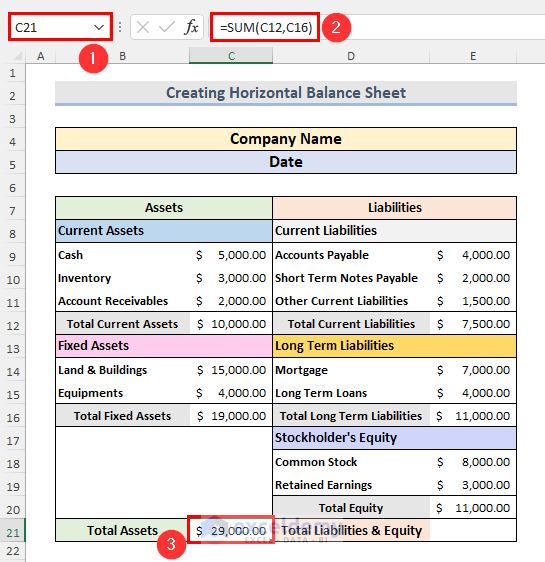Viewport: 545px width, 562px height.
Task: Click the formula bar containing =SUM(C12,C16)
Action: pos(265,28)
